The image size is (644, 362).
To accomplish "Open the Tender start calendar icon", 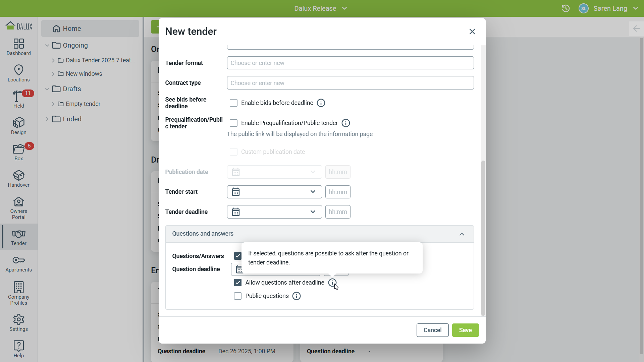I will pos(236,192).
